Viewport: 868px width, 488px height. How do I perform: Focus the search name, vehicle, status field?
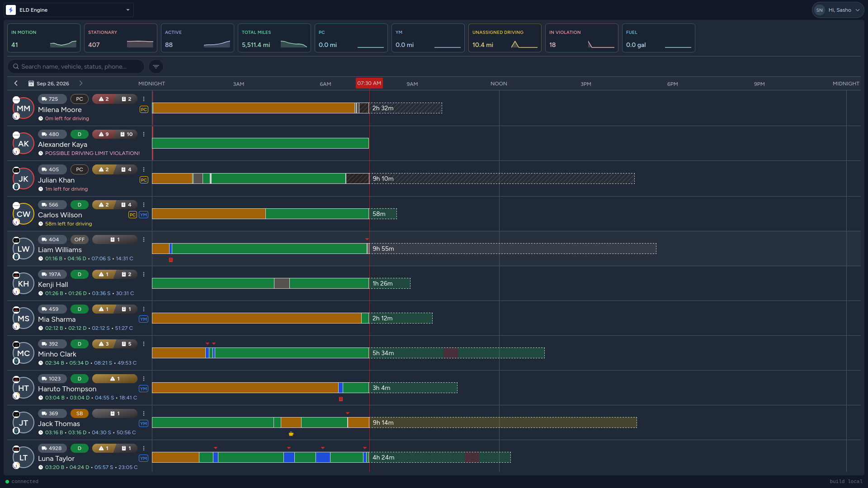(76, 66)
